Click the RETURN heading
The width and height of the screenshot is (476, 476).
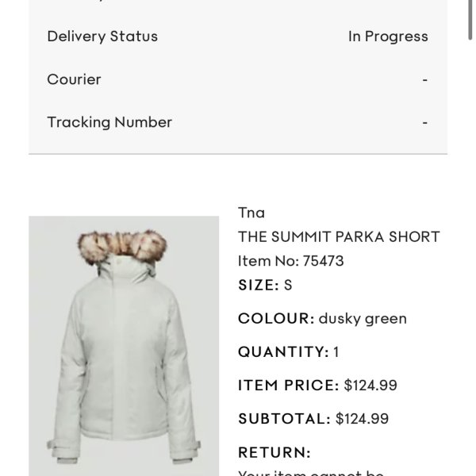pos(274,452)
